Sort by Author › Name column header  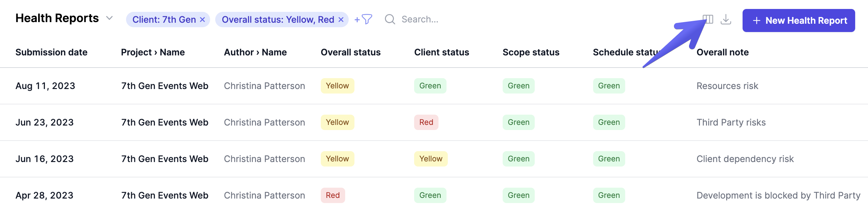[255, 53]
